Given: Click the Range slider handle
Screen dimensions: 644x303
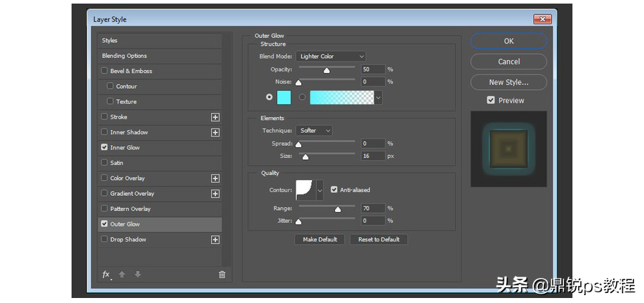Looking at the screenshot, I should click(338, 209).
